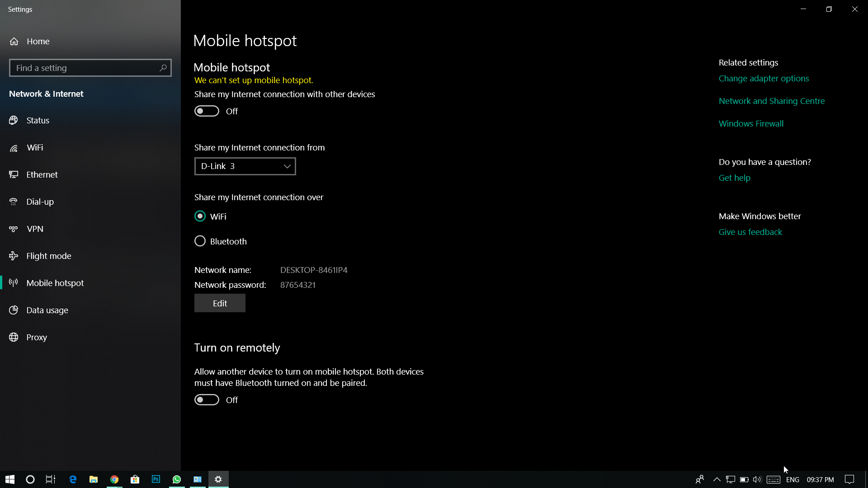Open the D-Link 3 connection dropdown
The image size is (868, 488).
pyautogui.click(x=245, y=166)
